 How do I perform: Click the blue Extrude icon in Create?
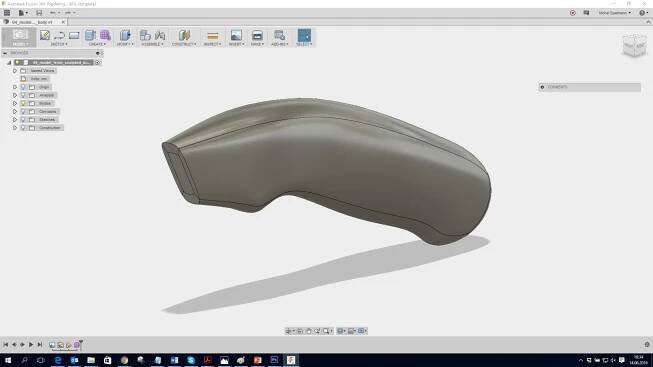coord(90,35)
